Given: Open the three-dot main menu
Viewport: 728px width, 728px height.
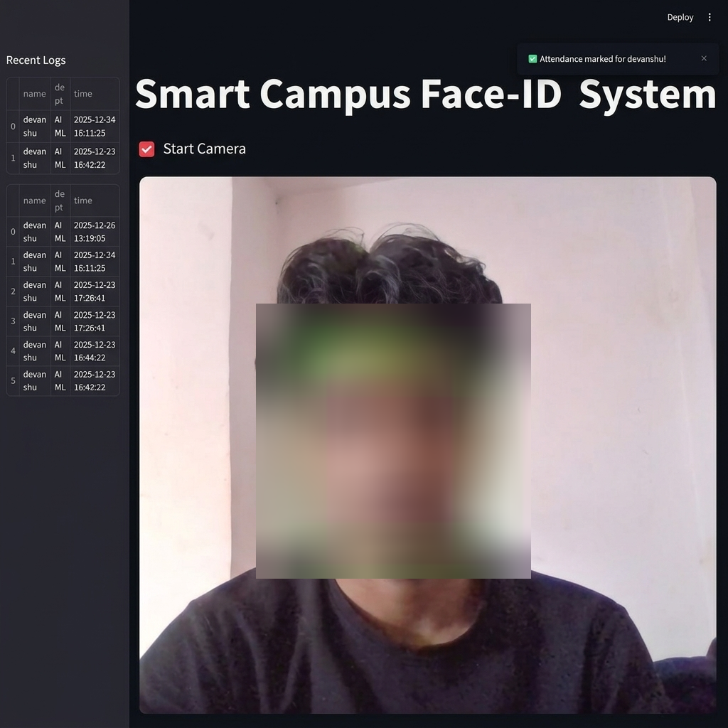Looking at the screenshot, I should [x=709, y=17].
